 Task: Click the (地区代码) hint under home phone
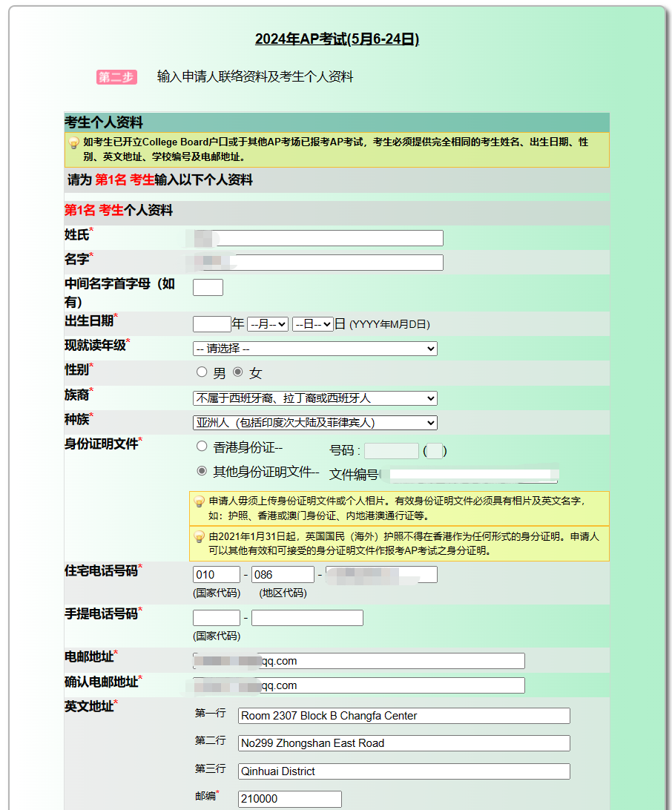point(283,593)
